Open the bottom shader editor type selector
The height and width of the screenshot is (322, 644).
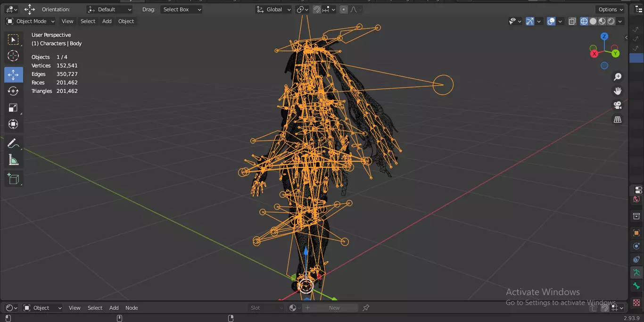click(x=11, y=308)
